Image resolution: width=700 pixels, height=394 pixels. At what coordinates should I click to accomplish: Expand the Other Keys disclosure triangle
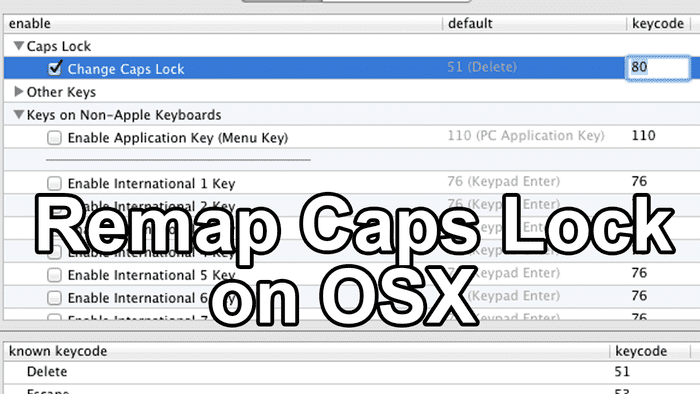(x=18, y=91)
